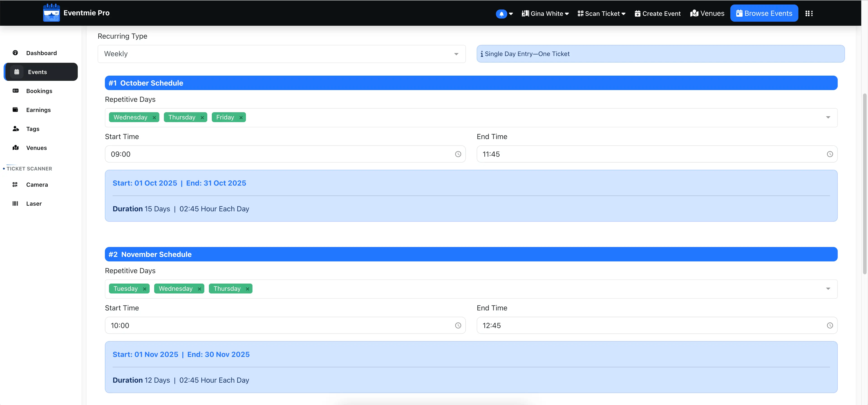868x405 pixels.
Task: Click the notification bell icon
Action: [x=501, y=14]
